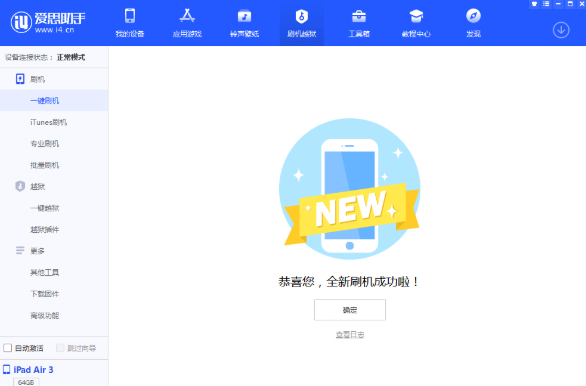This screenshot has height=386, width=586.
Task: Click the 正常模式 connection status text
Action: [x=71, y=57]
